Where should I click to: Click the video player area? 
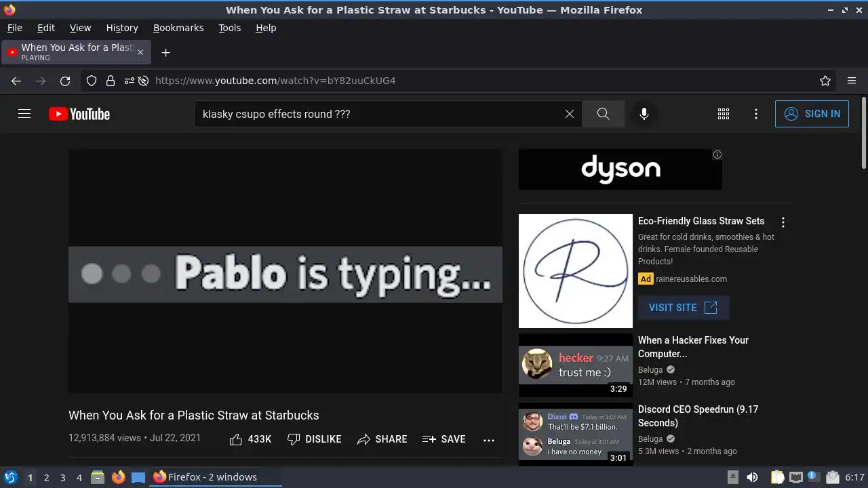point(285,271)
